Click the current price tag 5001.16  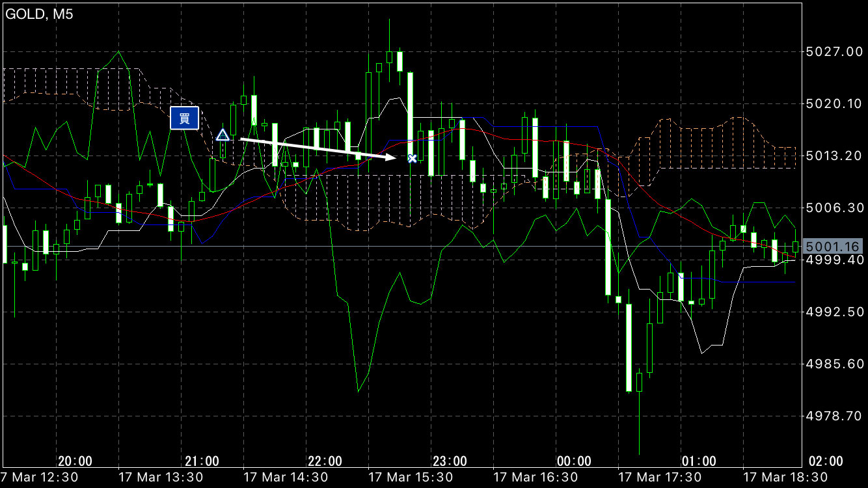coord(832,247)
